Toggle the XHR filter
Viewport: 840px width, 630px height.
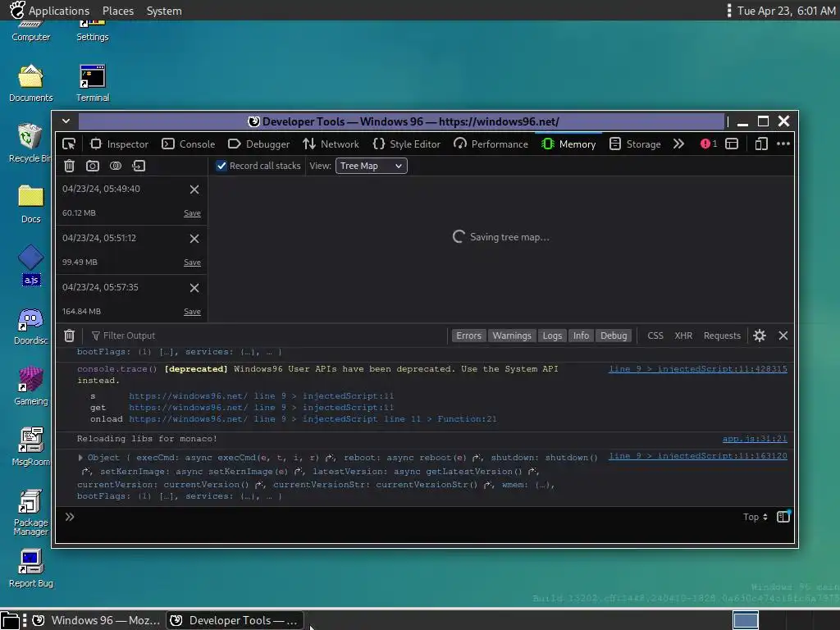[x=683, y=336]
